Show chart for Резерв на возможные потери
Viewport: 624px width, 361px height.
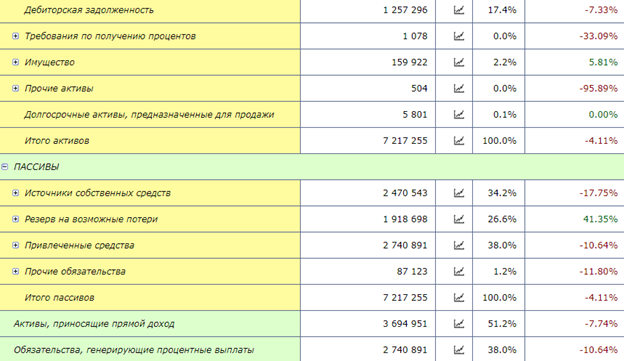[x=459, y=219]
